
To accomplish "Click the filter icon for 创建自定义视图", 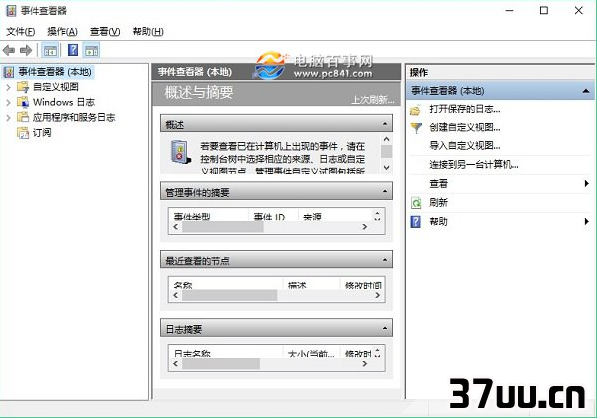I will click(x=416, y=128).
